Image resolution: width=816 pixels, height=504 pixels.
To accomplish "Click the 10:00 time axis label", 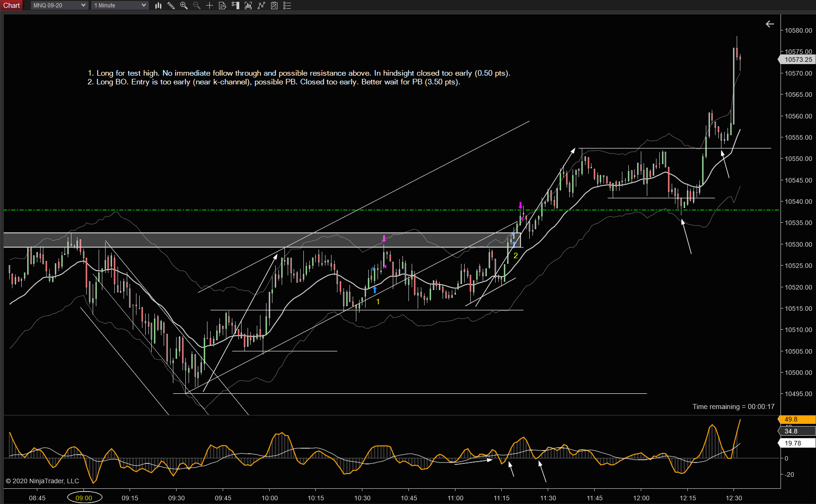I will click(270, 498).
